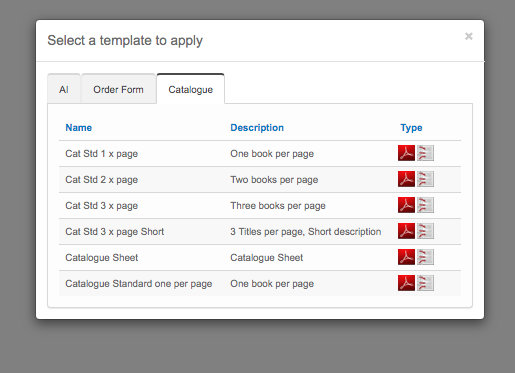This screenshot has width=515, height=373.
Task: Click the Three books per page description
Action: point(278,206)
